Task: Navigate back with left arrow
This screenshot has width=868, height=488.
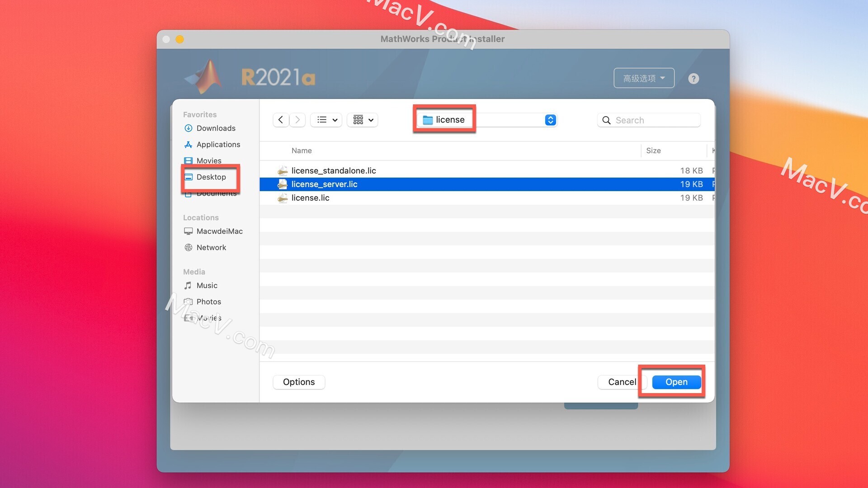Action: (280, 119)
